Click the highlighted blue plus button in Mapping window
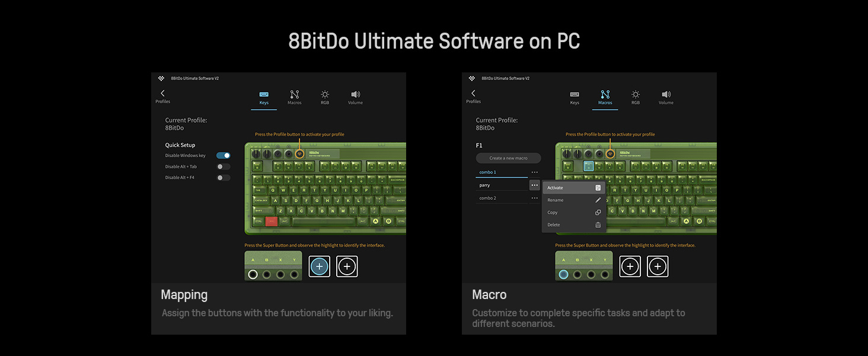This screenshot has height=356, width=868. pyautogui.click(x=320, y=267)
